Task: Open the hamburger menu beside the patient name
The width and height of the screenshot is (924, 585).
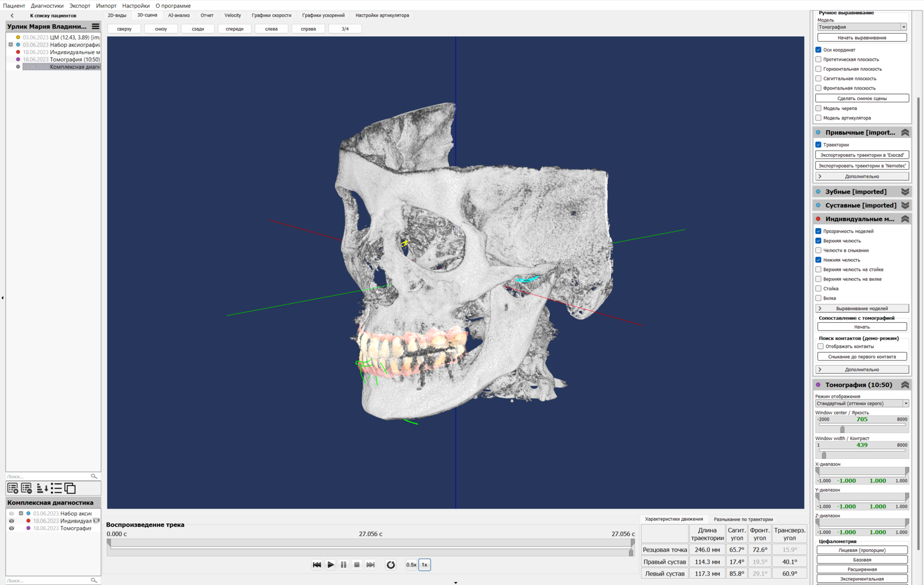Action: [x=96, y=26]
